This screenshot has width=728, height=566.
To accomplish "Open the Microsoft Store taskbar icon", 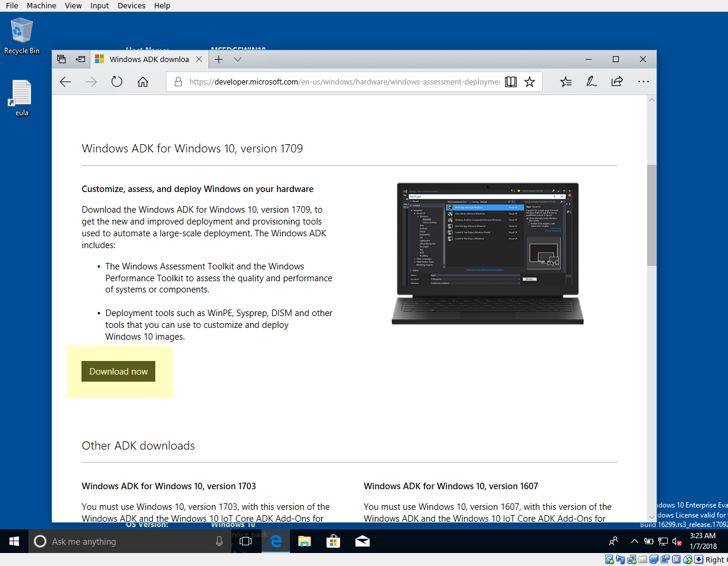I will coord(334,541).
